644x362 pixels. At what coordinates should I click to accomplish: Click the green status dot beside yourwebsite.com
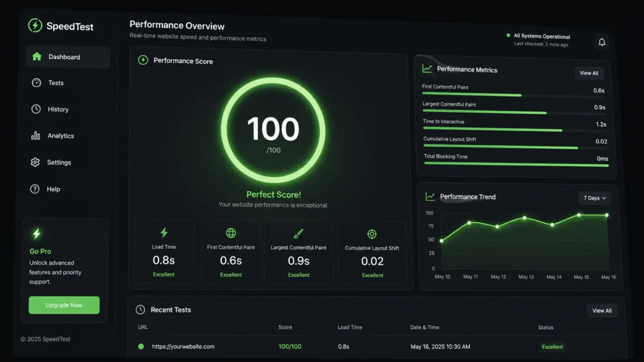tap(141, 346)
